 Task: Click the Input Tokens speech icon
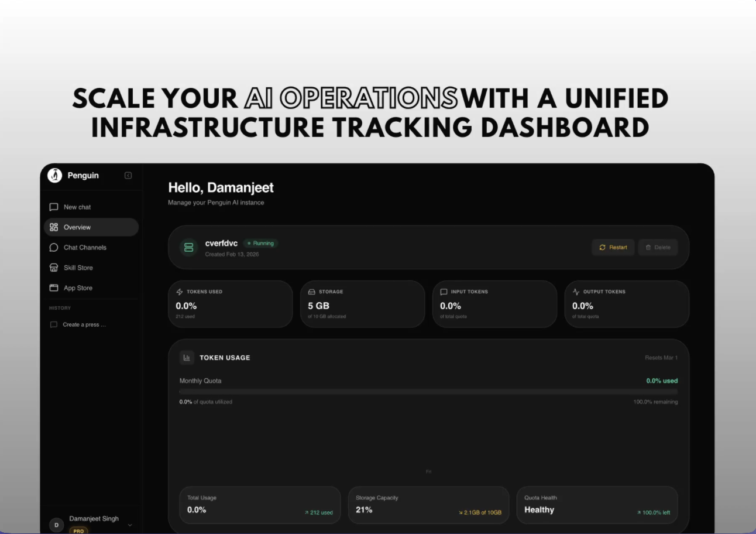(444, 291)
